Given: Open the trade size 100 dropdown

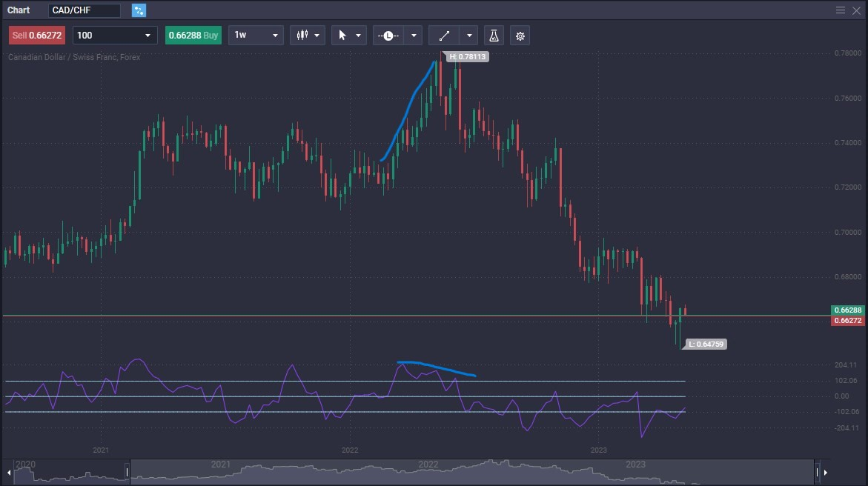Looking at the screenshot, I should 114,35.
